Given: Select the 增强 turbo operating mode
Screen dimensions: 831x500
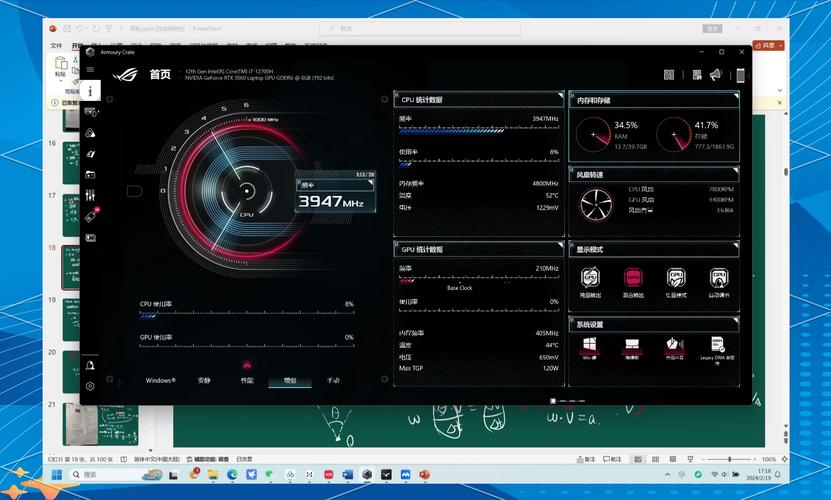Looking at the screenshot, I should point(290,380).
